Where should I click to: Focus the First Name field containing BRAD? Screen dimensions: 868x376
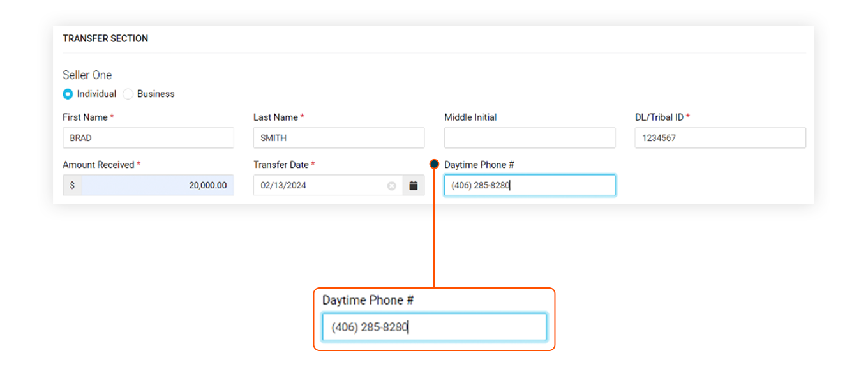(x=147, y=138)
